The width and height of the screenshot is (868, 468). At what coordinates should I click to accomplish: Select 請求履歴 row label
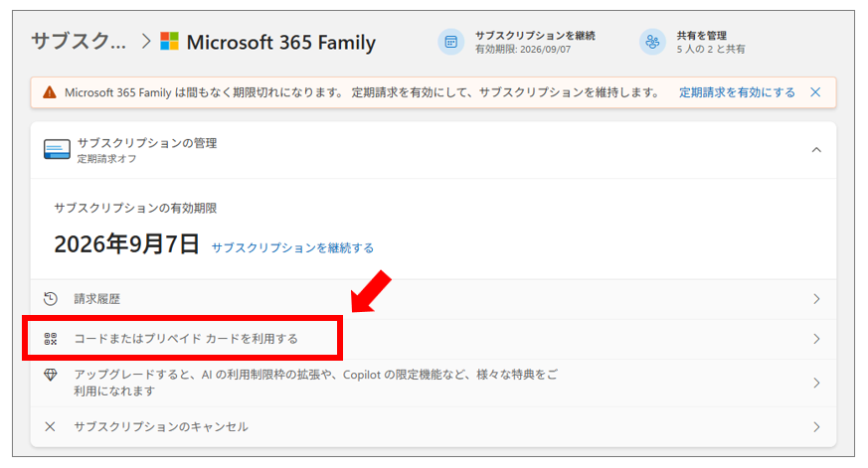(97, 299)
